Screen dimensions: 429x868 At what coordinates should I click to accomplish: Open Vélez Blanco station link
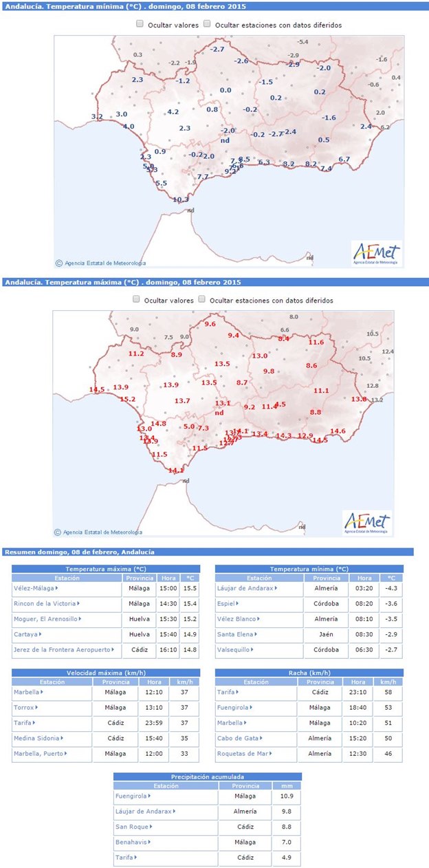[x=238, y=619]
